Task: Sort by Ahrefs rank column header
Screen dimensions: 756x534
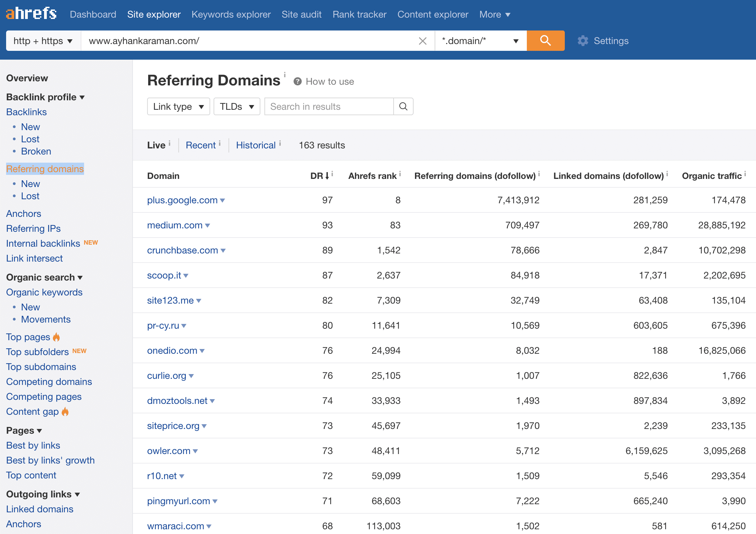Action: click(372, 176)
